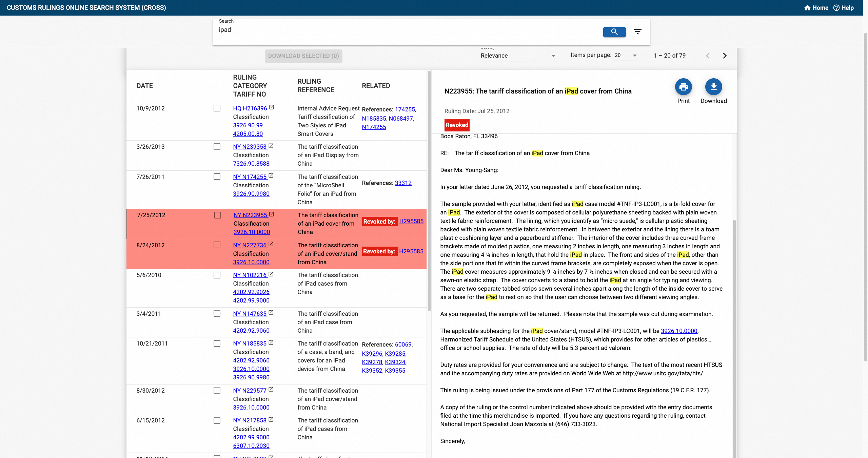This screenshot has height=458, width=868.
Task: Click the results list vertical scrollbar
Action: click(429, 190)
